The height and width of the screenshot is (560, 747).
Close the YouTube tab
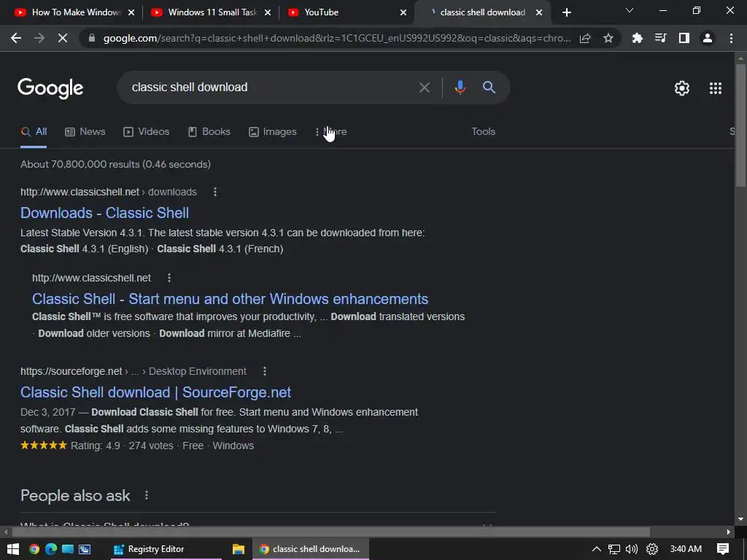(403, 12)
